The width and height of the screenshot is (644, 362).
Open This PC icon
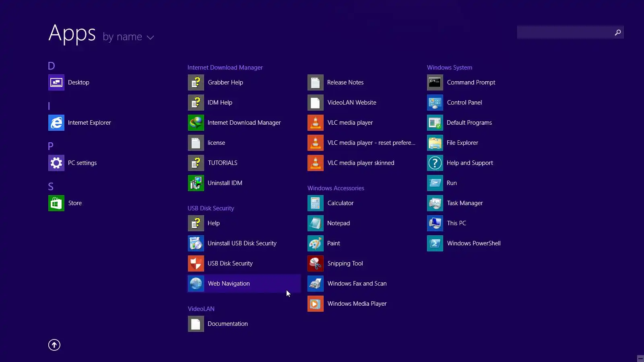pyautogui.click(x=435, y=223)
